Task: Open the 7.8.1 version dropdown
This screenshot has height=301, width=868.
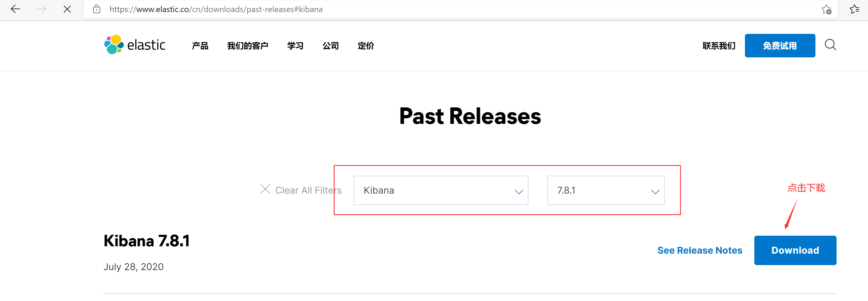Action: 605,190
